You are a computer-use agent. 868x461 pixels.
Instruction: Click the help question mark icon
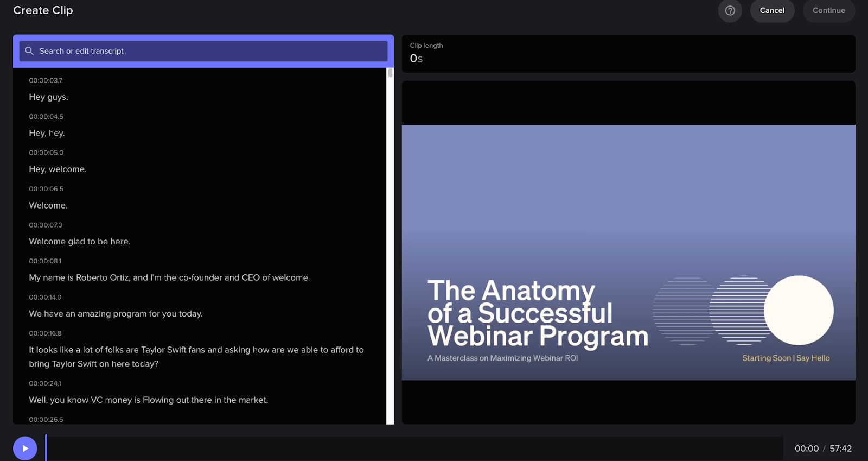(730, 10)
